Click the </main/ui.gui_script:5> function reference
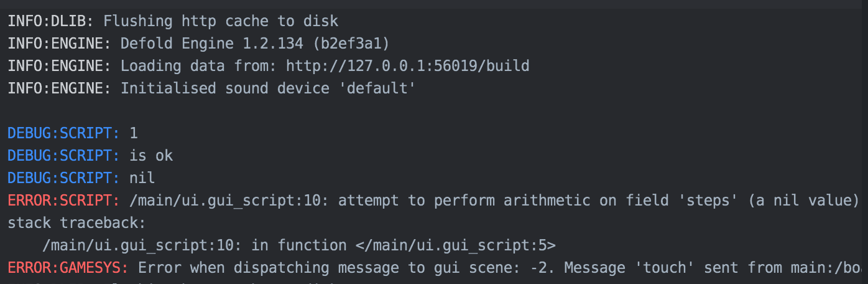868x284 pixels. [456, 245]
